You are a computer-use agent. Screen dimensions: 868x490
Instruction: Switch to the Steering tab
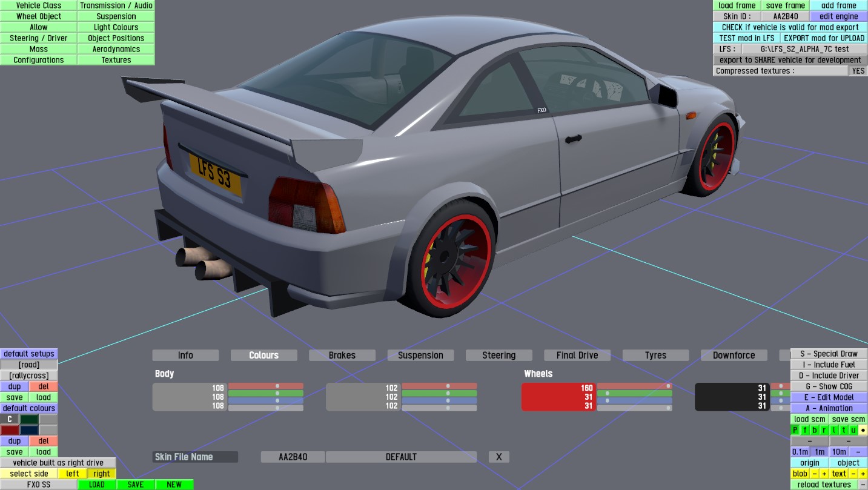499,356
